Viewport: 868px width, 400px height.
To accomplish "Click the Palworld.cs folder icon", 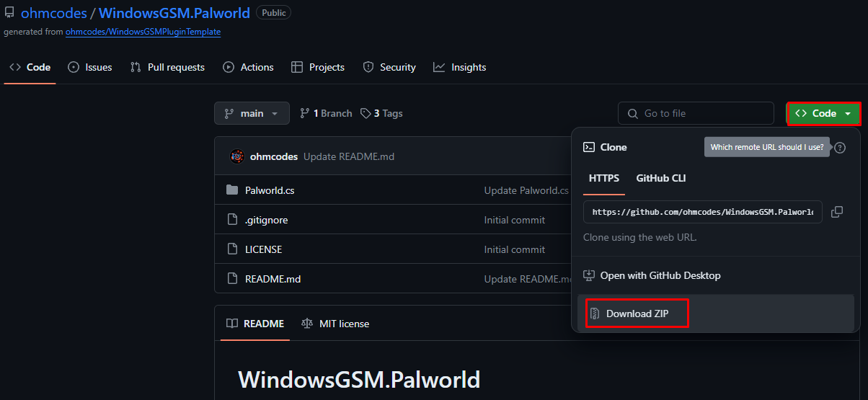I will pyautogui.click(x=232, y=190).
